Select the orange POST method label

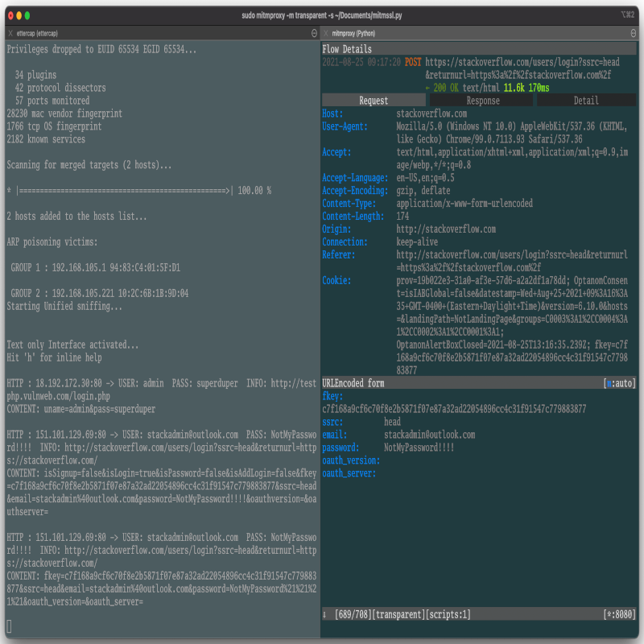pyautogui.click(x=413, y=62)
